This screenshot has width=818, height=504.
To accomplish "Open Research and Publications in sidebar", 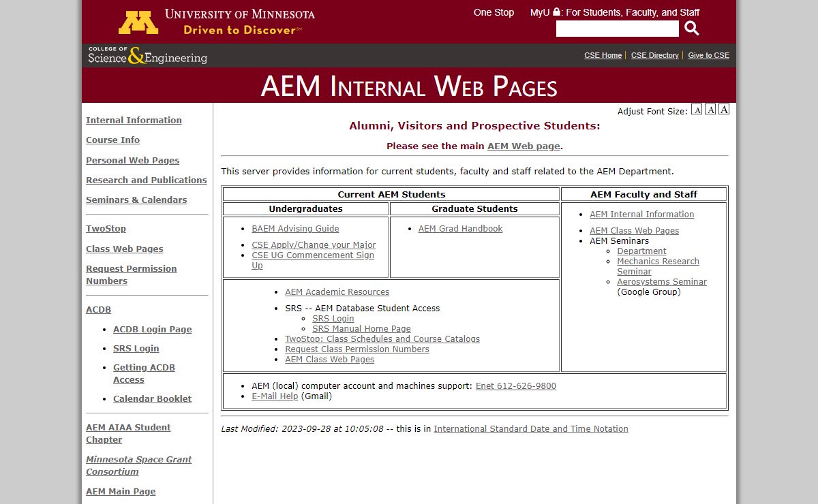I will pos(146,180).
